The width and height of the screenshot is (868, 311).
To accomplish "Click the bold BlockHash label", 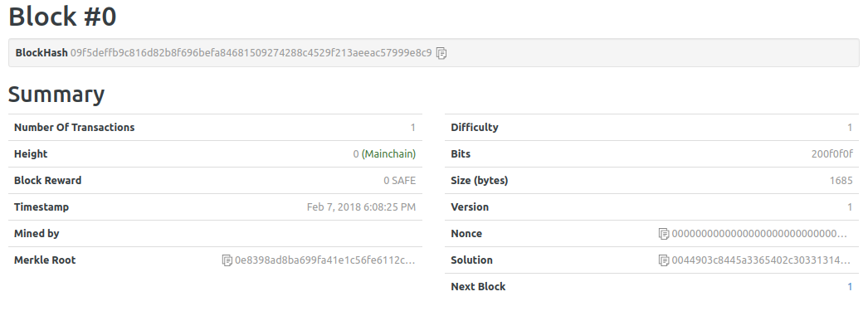I will (x=41, y=53).
